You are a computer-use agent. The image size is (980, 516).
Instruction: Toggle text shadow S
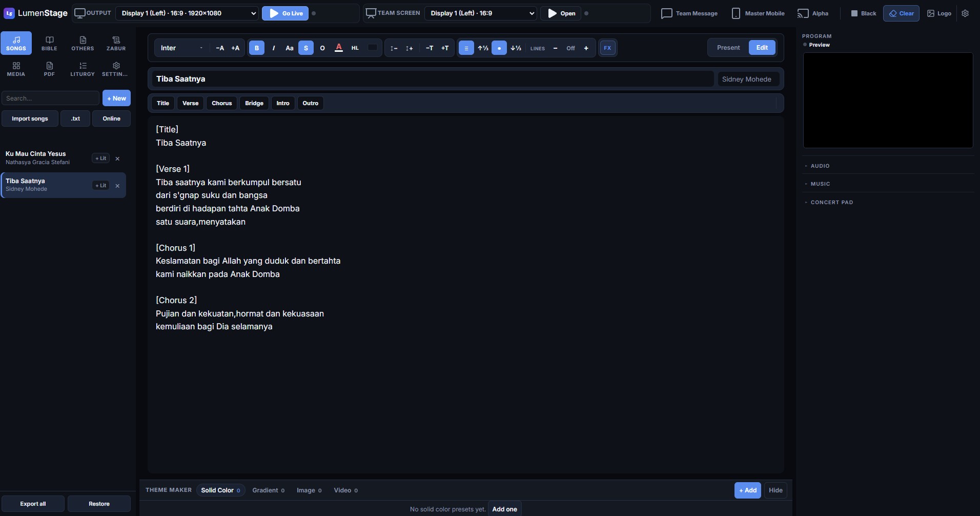tap(306, 48)
